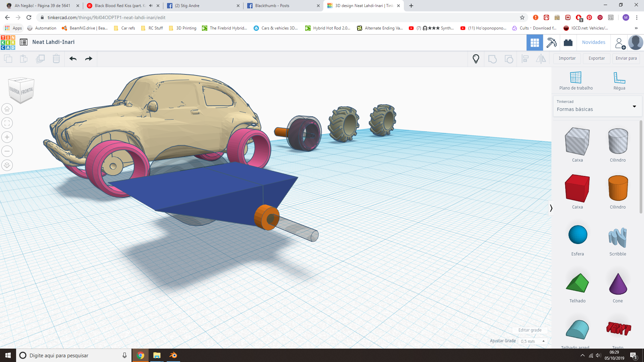Zoom in with the plus icon

click(x=7, y=137)
